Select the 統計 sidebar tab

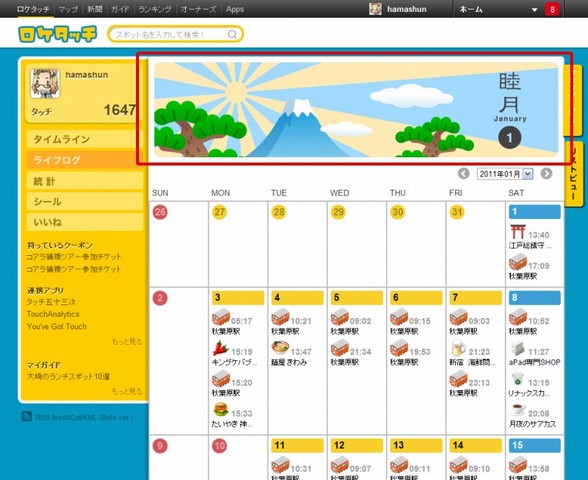click(x=85, y=181)
